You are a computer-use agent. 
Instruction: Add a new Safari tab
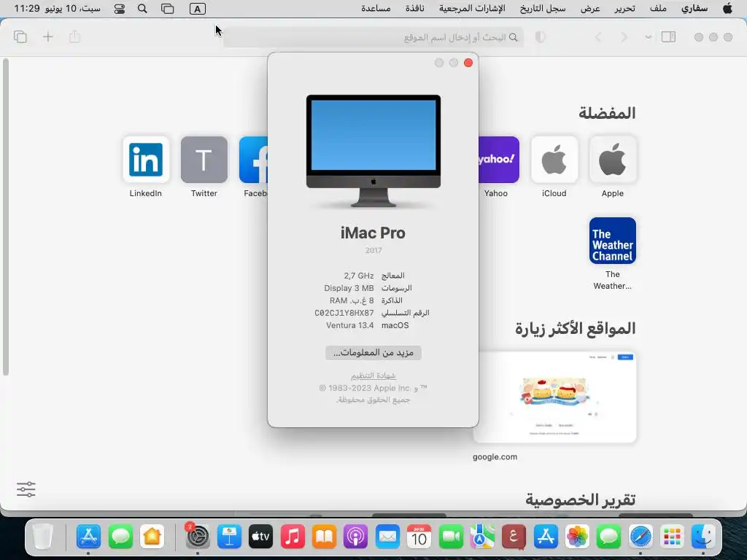click(x=47, y=36)
